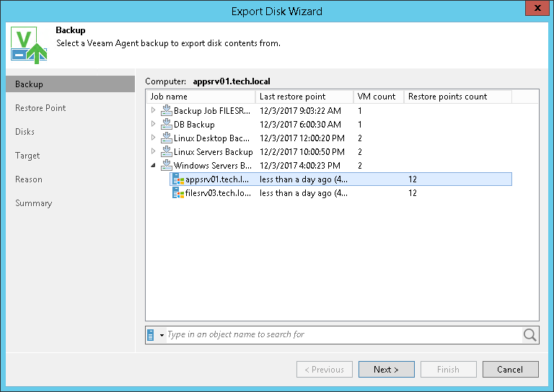
Task: Click the DB Backup job icon
Action: pyautogui.click(x=167, y=124)
